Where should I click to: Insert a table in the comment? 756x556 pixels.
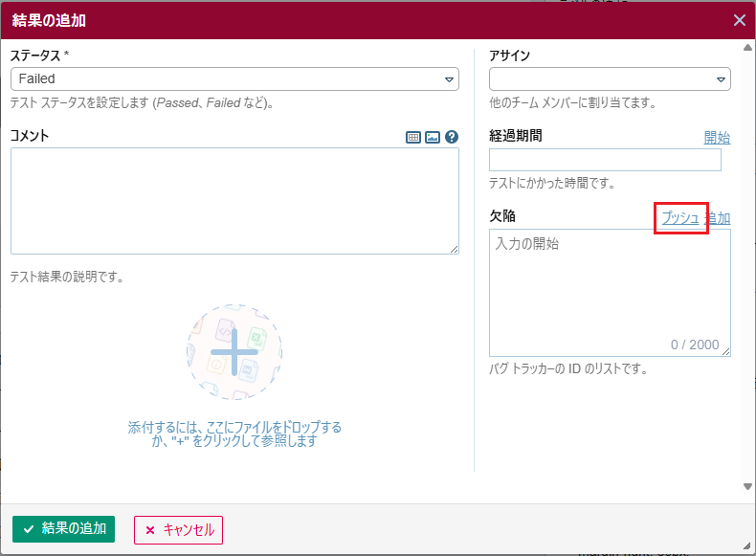(413, 137)
